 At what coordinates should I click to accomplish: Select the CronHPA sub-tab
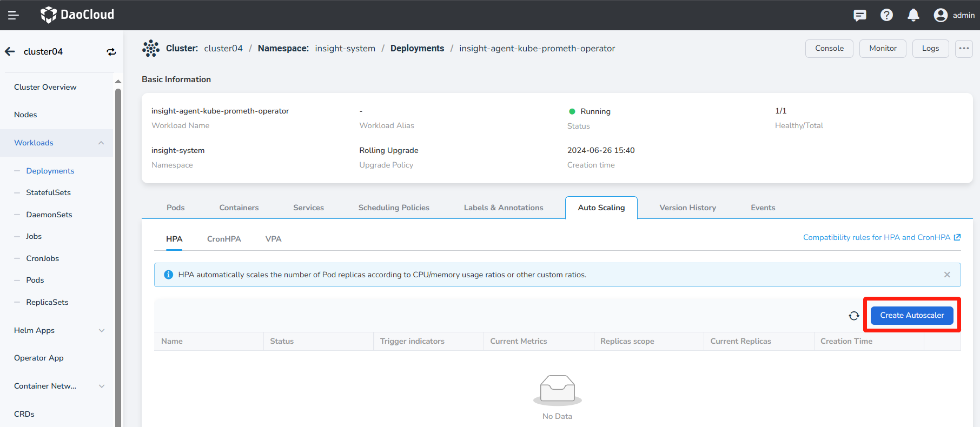(224, 239)
